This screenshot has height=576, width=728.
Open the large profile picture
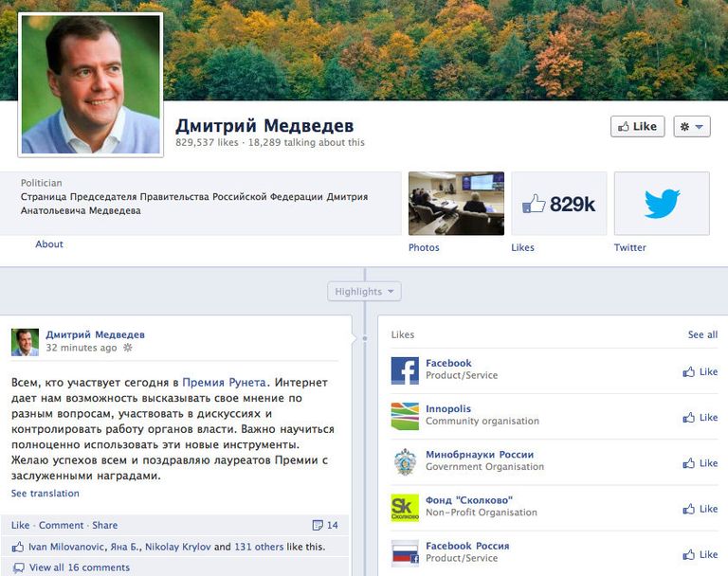(91, 84)
